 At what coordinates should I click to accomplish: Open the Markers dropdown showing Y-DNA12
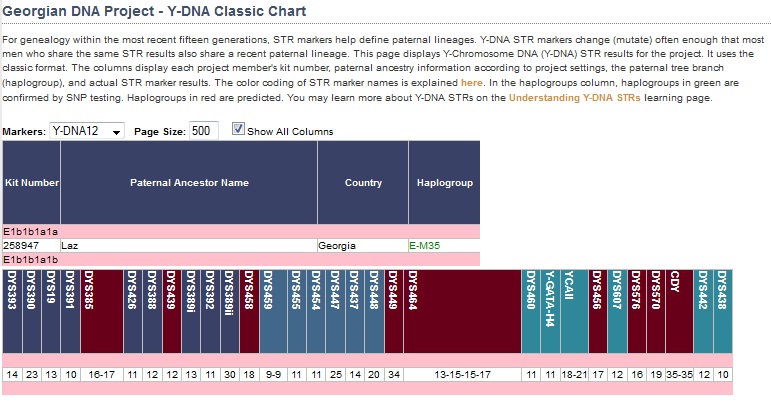[87, 131]
